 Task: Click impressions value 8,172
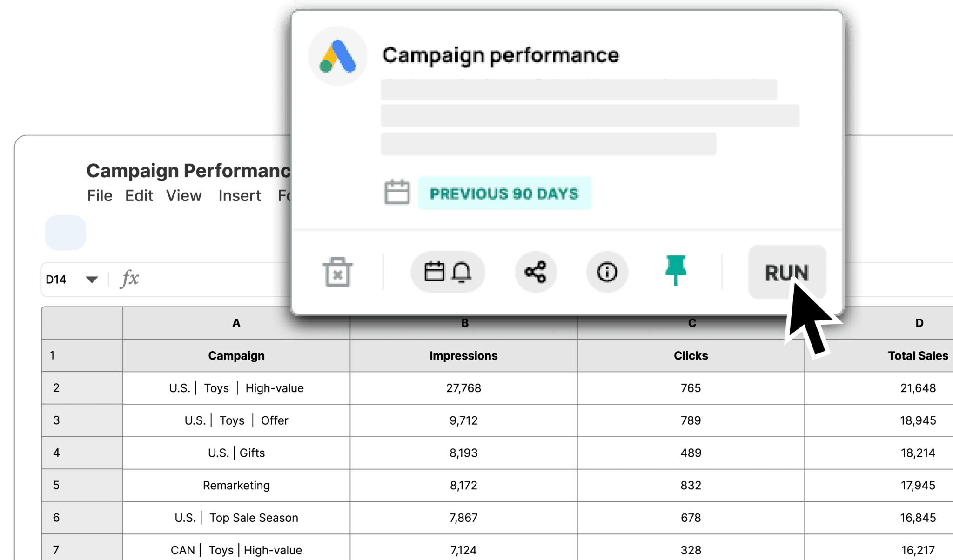(464, 485)
